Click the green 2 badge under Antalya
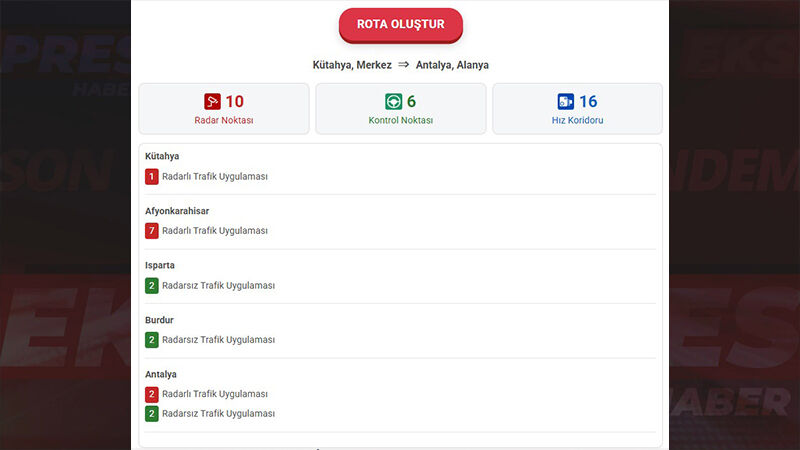The image size is (800, 450). [152, 414]
